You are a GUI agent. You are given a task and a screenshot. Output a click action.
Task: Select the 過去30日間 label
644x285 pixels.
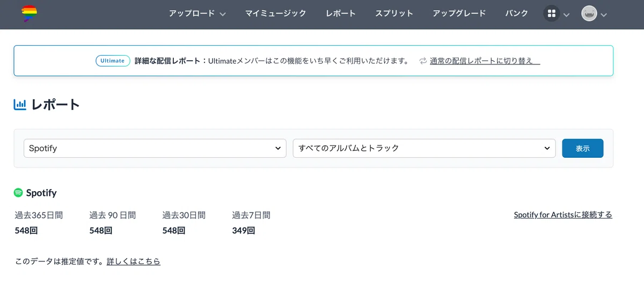click(184, 215)
